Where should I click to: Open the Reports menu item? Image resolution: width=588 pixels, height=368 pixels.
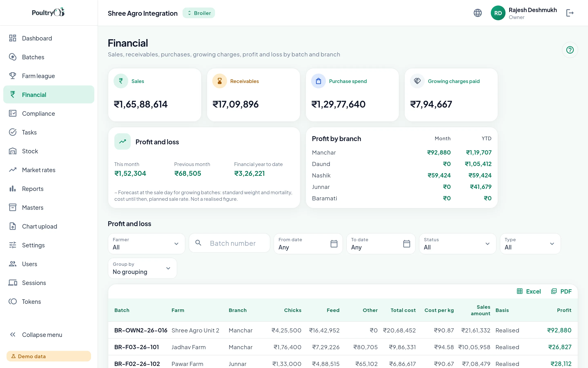point(49,189)
